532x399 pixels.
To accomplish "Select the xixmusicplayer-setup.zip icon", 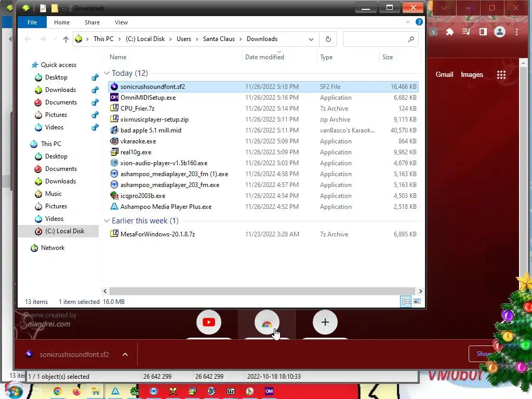I will tap(114, 119).
